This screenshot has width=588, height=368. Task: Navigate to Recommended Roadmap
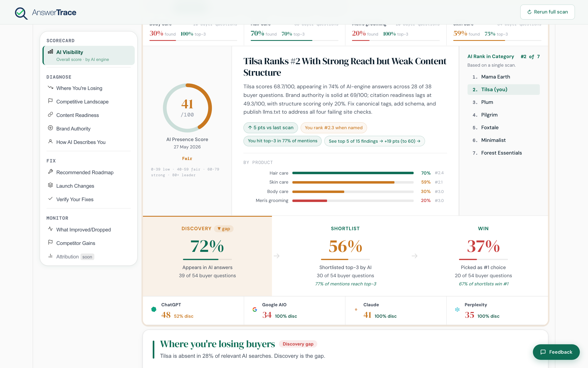coord(89,172)
